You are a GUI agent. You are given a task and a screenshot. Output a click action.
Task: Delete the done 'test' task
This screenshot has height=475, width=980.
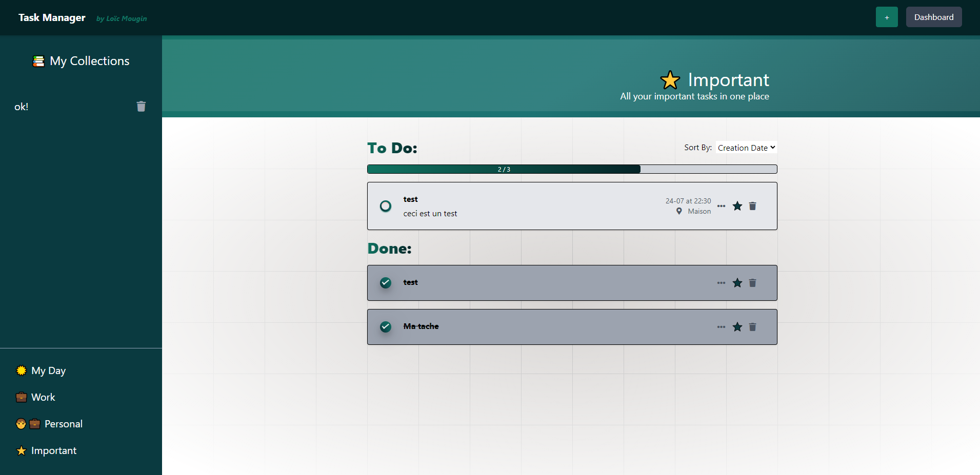[x=752, y=283]
